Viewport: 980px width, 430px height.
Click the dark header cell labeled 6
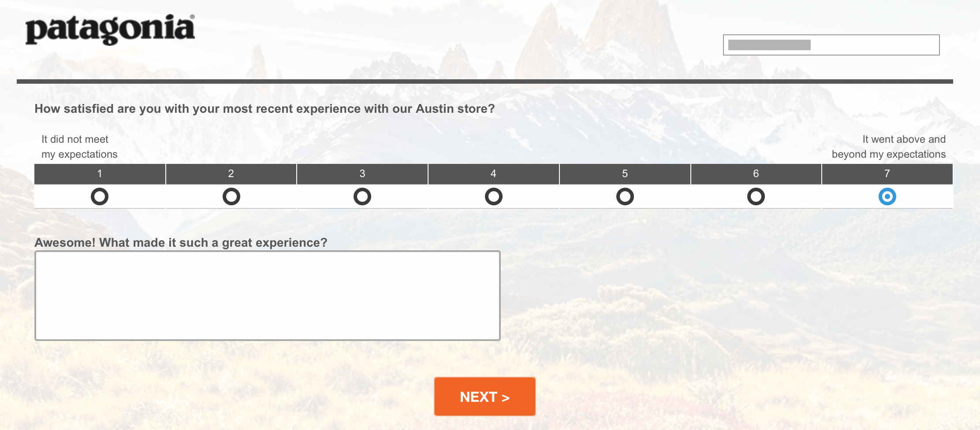[x=756, y=174]
